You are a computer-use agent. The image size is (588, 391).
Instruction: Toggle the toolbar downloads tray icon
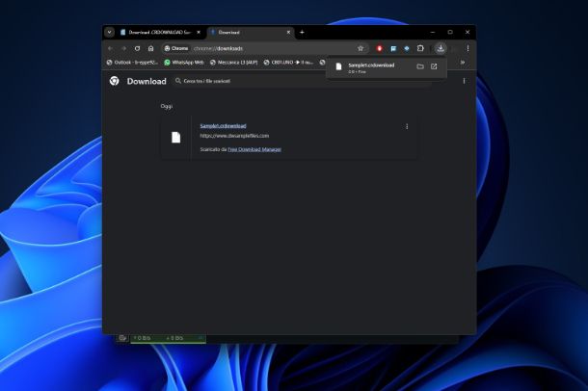(x=441, y=48)
